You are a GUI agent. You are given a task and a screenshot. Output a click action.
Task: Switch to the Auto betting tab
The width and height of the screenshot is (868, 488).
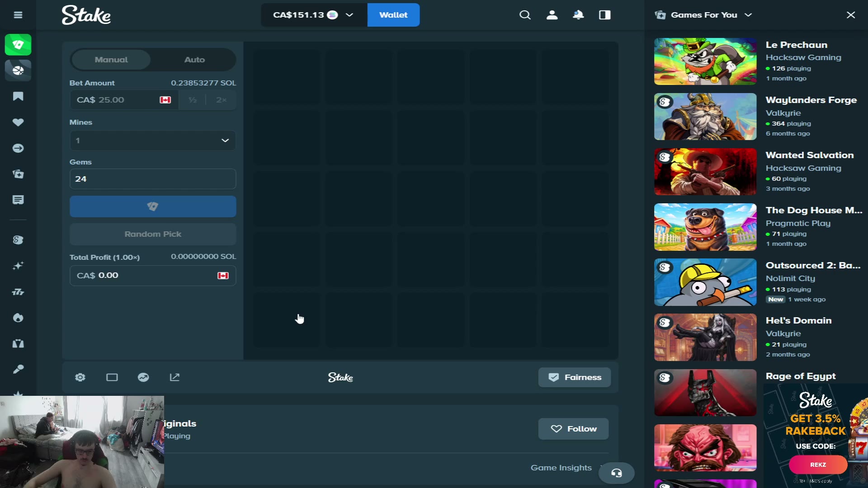click(x=194, y=60)
